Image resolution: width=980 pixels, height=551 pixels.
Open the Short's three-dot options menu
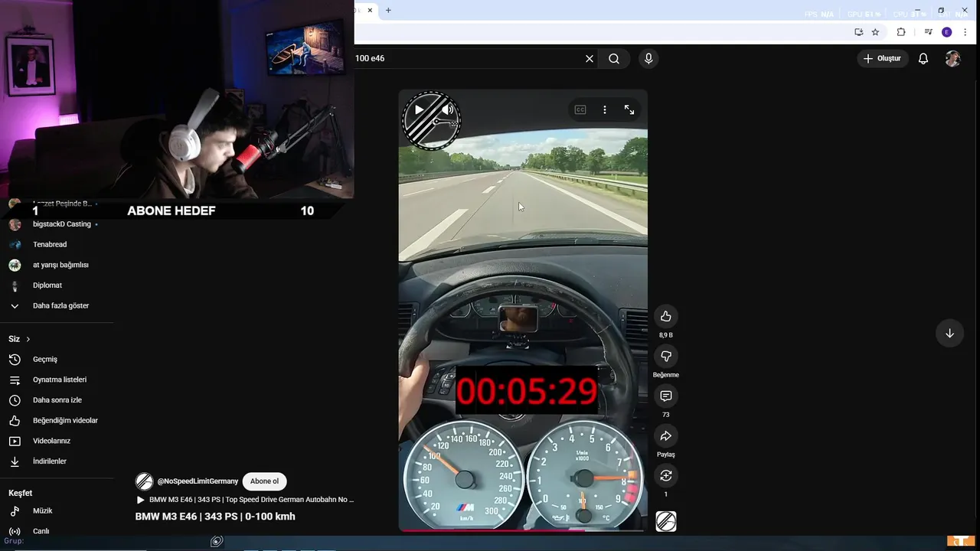605,109
